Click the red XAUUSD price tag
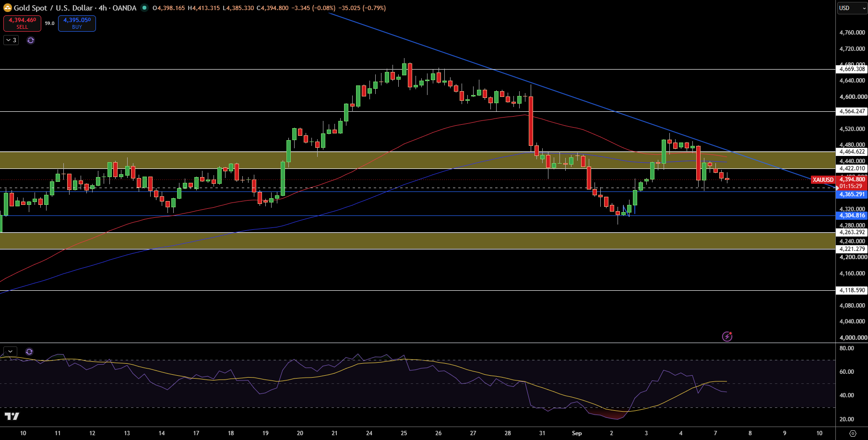Screen dimensions: 868x440 [823, 180]
